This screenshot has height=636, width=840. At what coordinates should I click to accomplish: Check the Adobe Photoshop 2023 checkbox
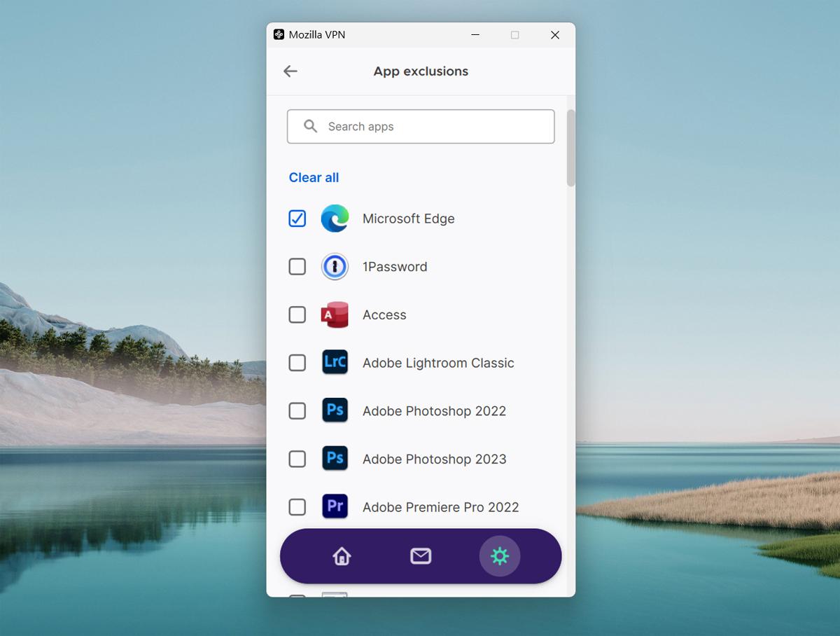pyautogui.click(x=297, y=459)
